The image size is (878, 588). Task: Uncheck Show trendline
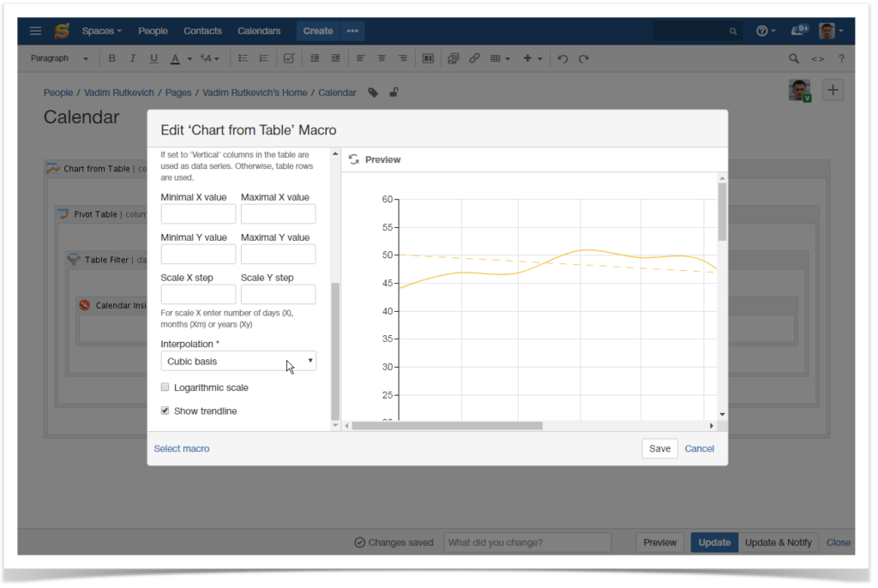pos(165,411)
